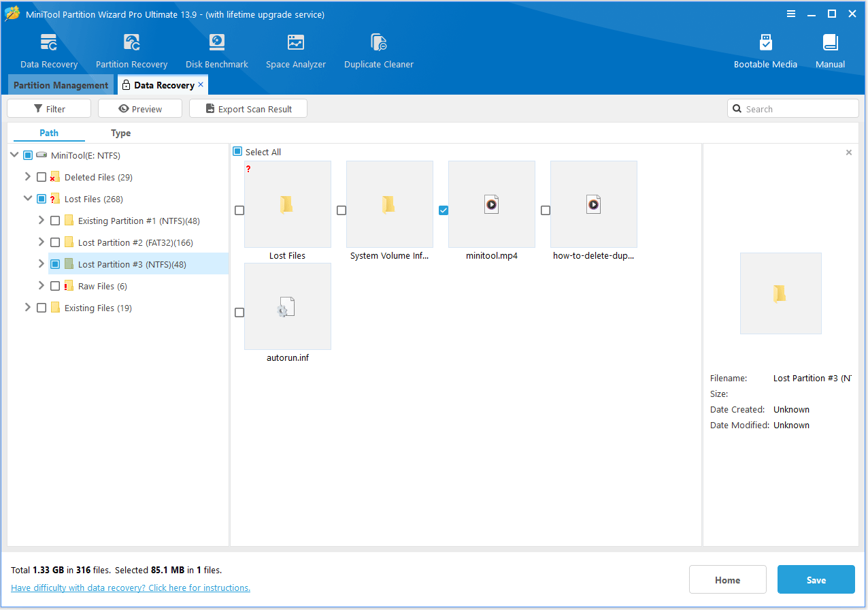Viewport: 868px width, 610px height.
Task: Expand Lost Partition #2 (FAT32) node
Action: click(41, 242)
